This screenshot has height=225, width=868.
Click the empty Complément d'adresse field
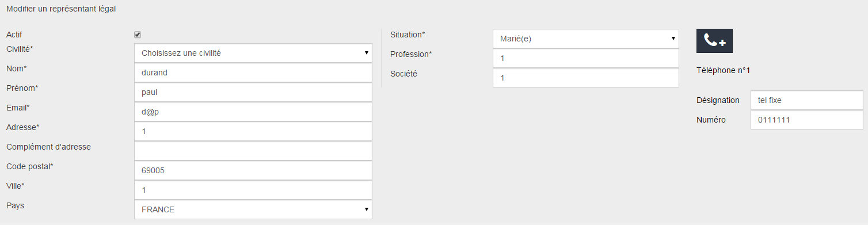(x=253, y=151)
